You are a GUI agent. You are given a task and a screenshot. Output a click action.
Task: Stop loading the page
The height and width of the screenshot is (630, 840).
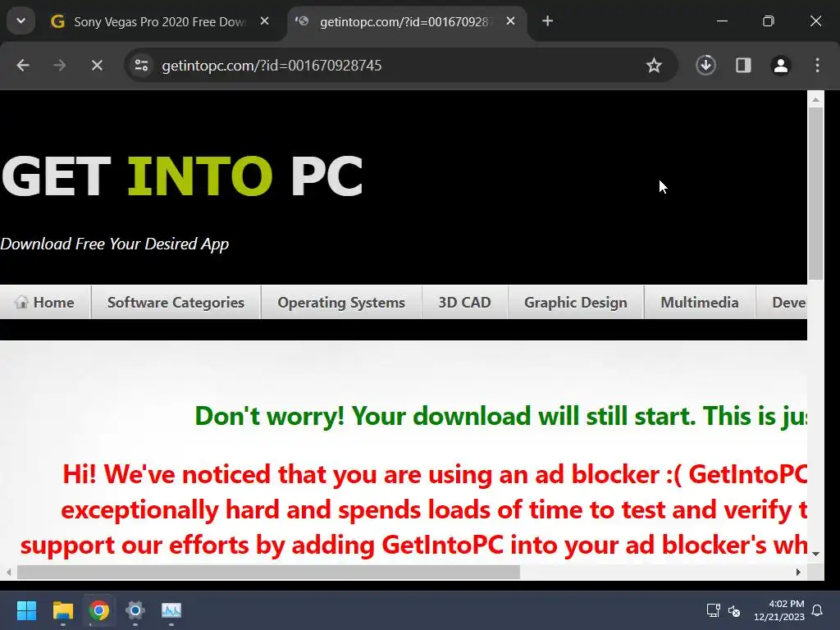[97, 66]
